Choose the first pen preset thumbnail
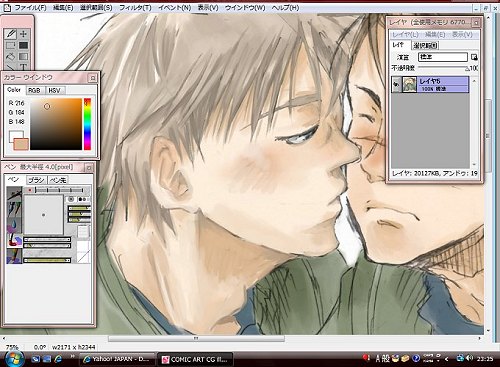Viewport: 500px width, 367px height. (x=14, y=193)
